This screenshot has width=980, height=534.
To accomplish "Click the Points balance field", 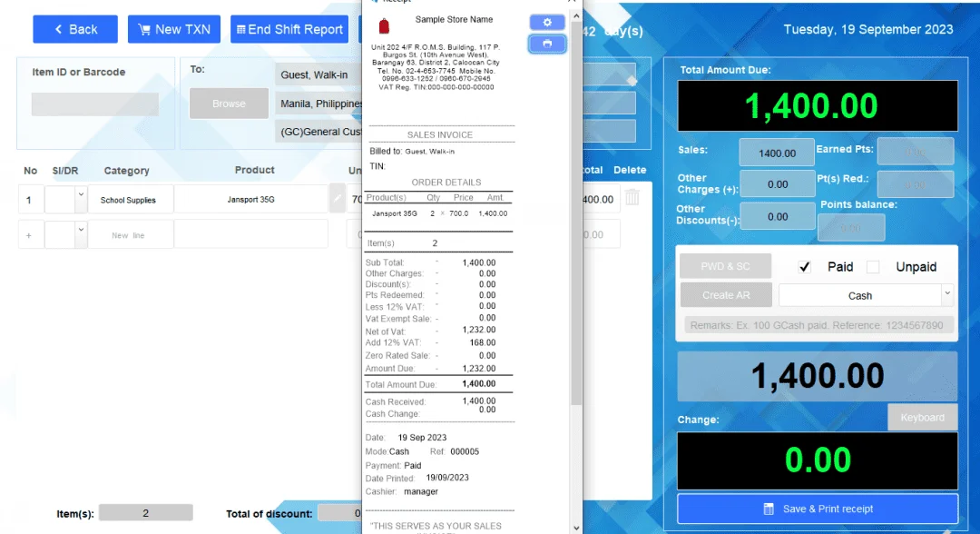I will [x=851, y=228].
